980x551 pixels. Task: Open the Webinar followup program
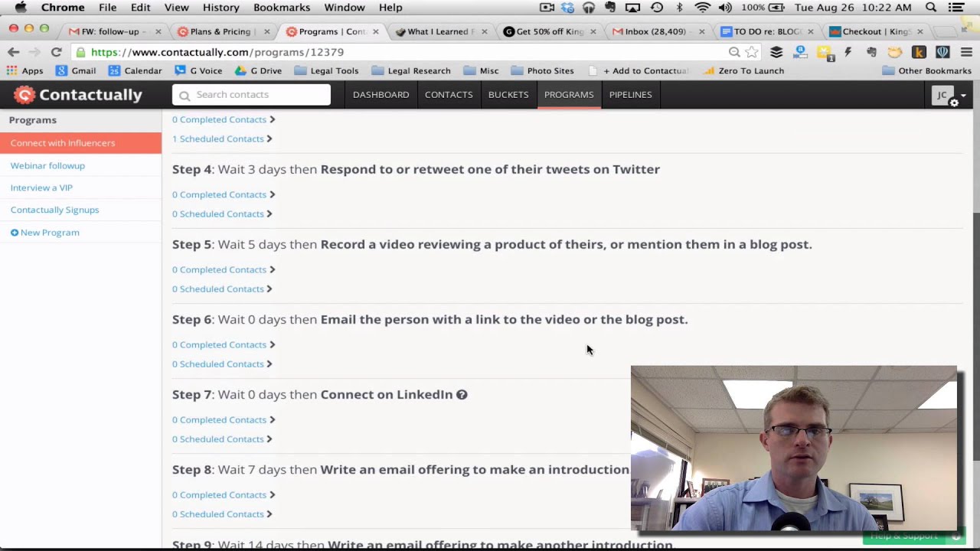coord(47,165)
